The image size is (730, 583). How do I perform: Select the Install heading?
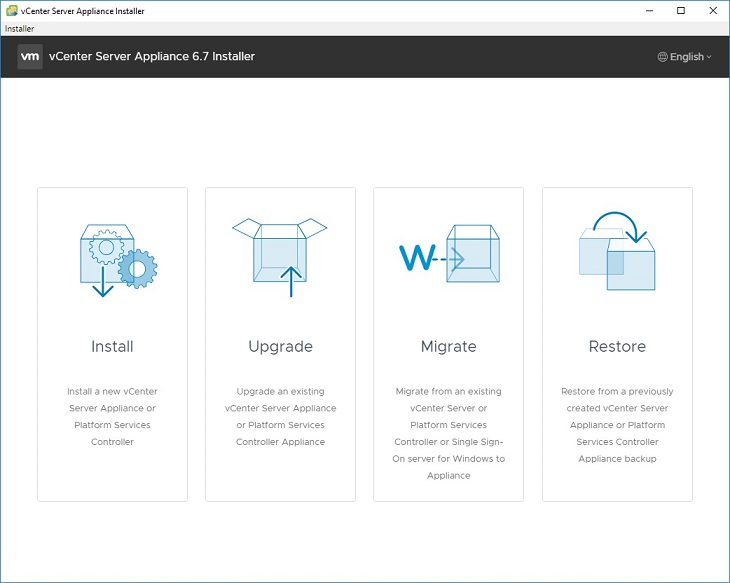(x=112, y=346)
